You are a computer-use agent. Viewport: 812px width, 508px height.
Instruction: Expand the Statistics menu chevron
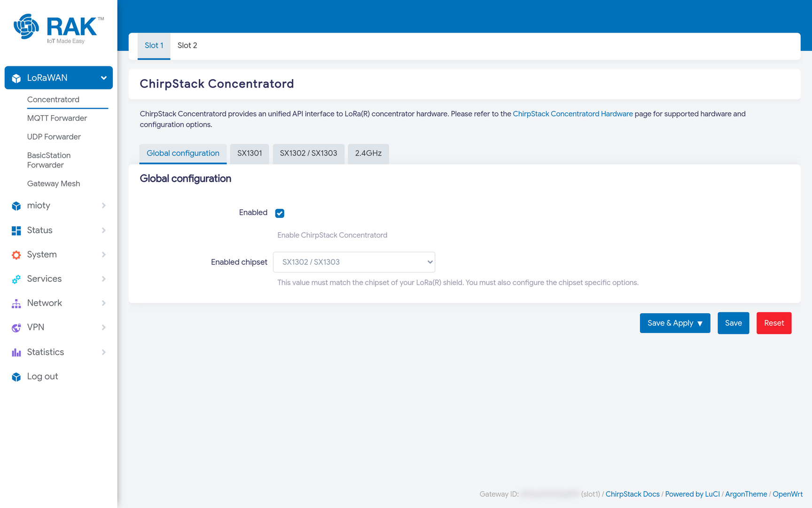103,352
